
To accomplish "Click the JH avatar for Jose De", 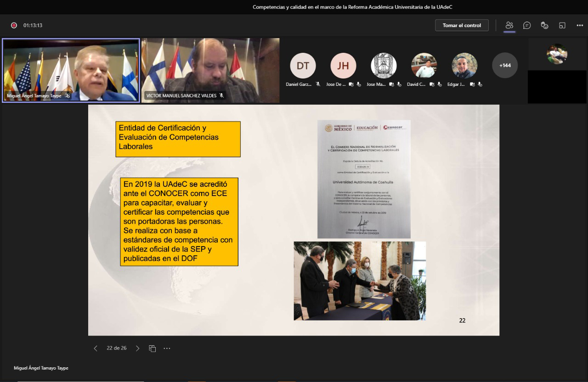I will coord(343,66).
